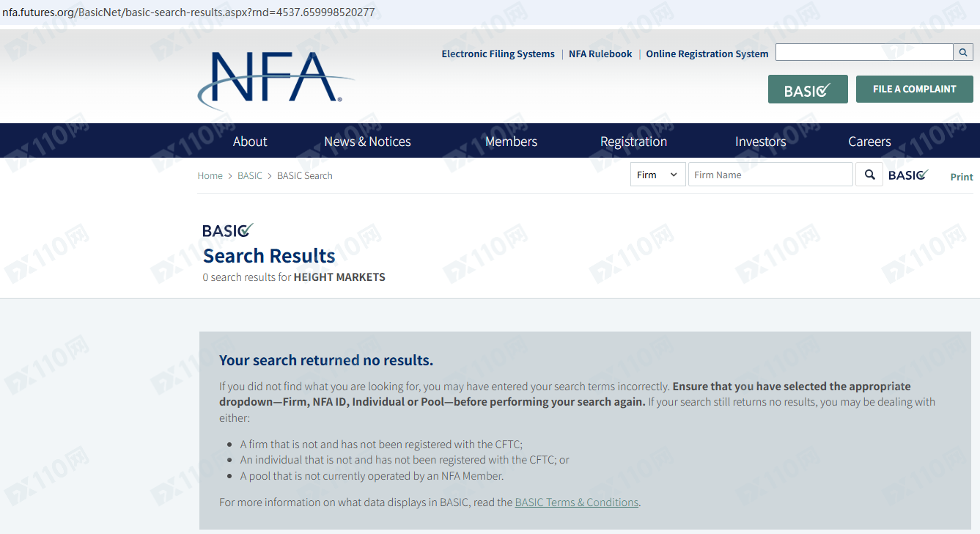The image size is (980, 534).
Task: Open the Online Registration System link
Action: click(707, 54)
